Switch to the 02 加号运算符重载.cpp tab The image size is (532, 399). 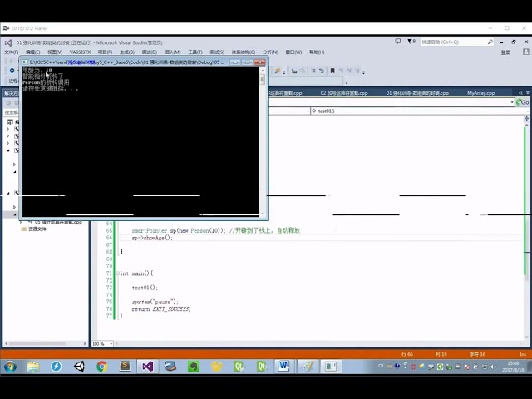pos(344,93)
